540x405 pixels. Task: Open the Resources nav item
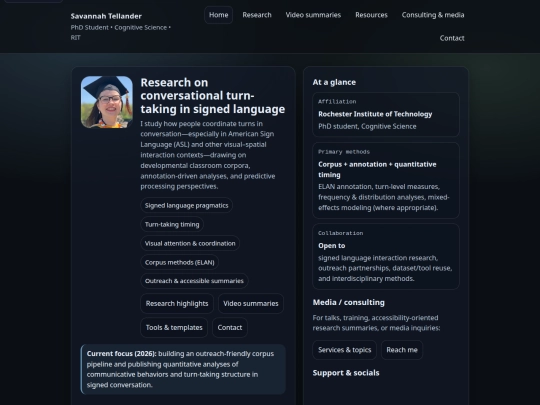[371, 15]
